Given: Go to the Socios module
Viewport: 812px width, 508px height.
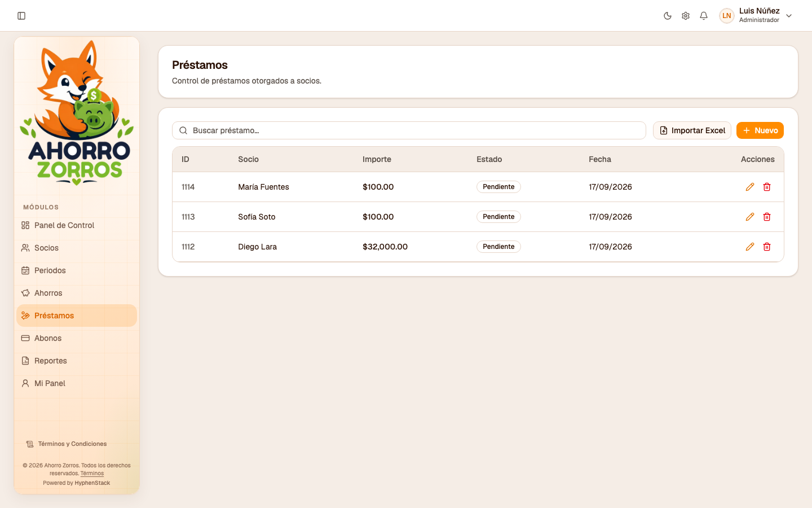Looking at the screenshot, I should tap(77, 248).
